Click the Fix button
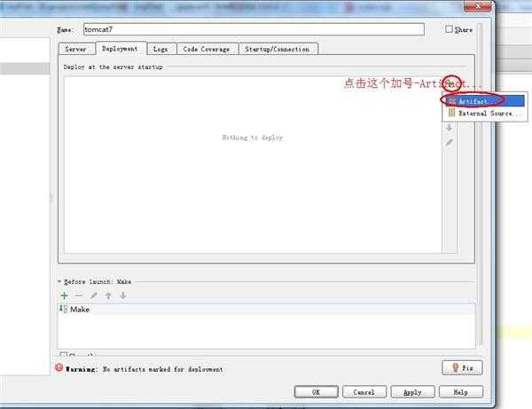 462,368
